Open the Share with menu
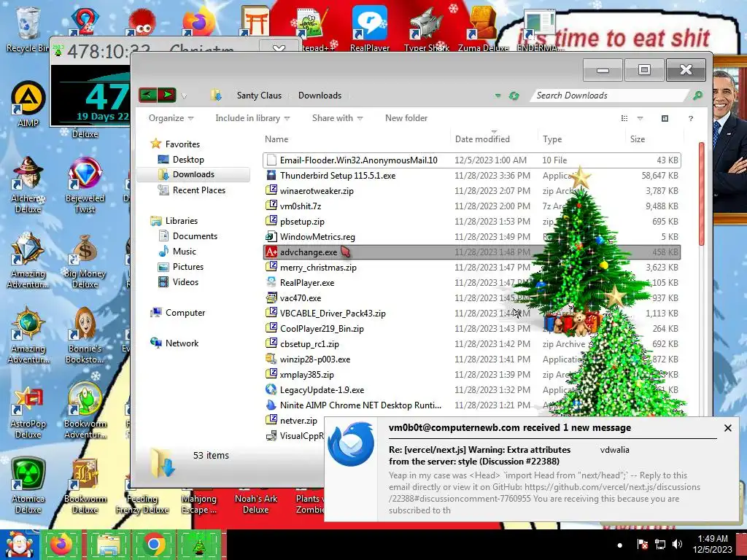This screenshot has height=560, width=747. 337,118
